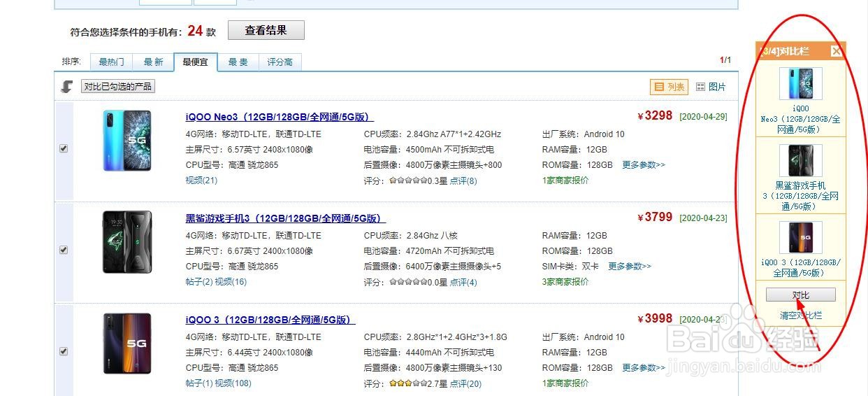Sort by 评分高 tab
Screen dimensions: 868x396
[x=280, y=62]
